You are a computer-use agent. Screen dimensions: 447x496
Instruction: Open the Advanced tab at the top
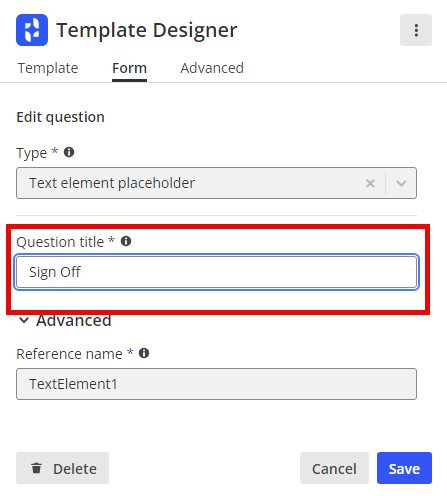point(212,68)
